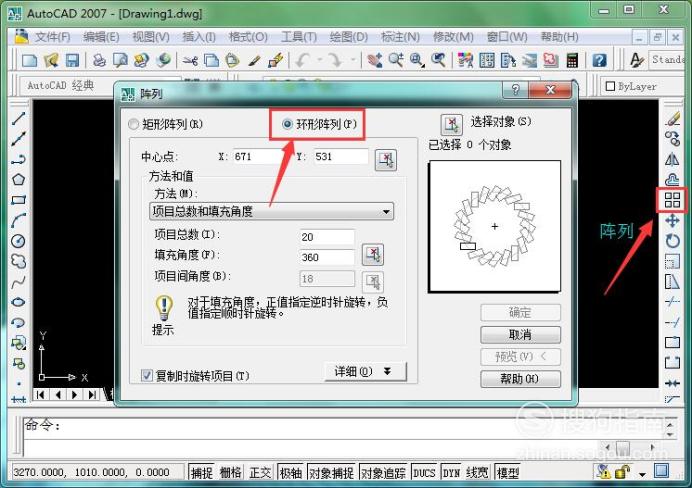The image size is (692, 488).
Task: Toggle 对象捕捉 in status bar
Action: (x=331, y=473)
